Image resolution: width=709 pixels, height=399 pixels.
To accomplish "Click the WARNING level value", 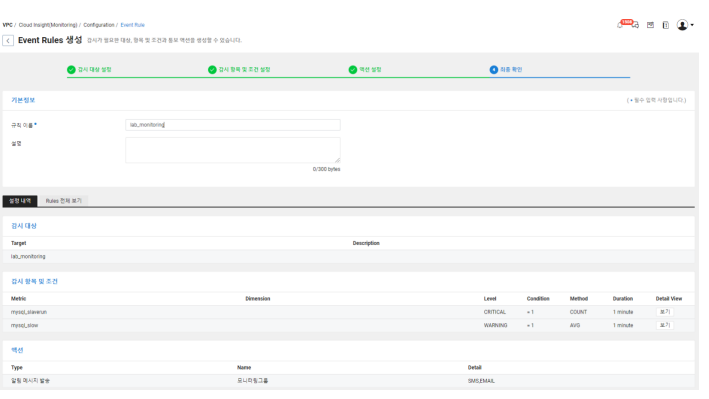I will (x=496, y=325).
